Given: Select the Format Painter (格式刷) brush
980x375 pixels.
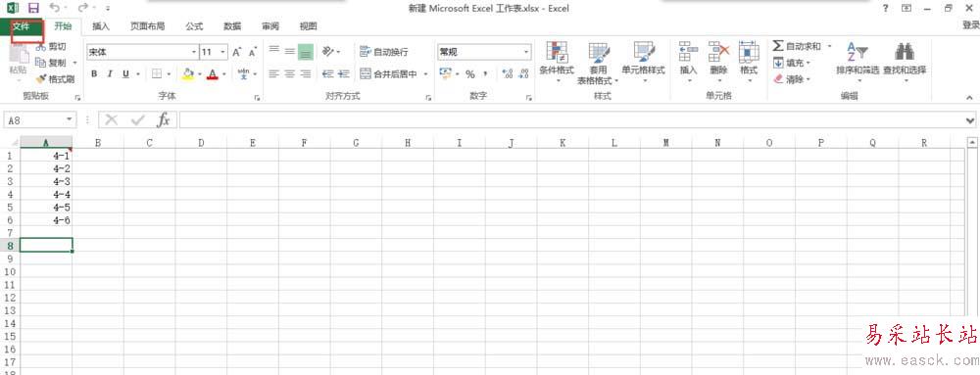Looking at the screenshot, I should [55, 79].
